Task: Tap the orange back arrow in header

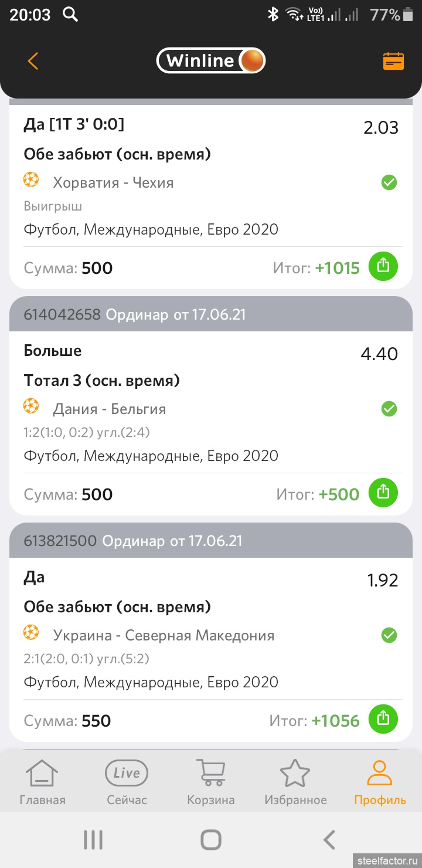Action: coord(33,61)
